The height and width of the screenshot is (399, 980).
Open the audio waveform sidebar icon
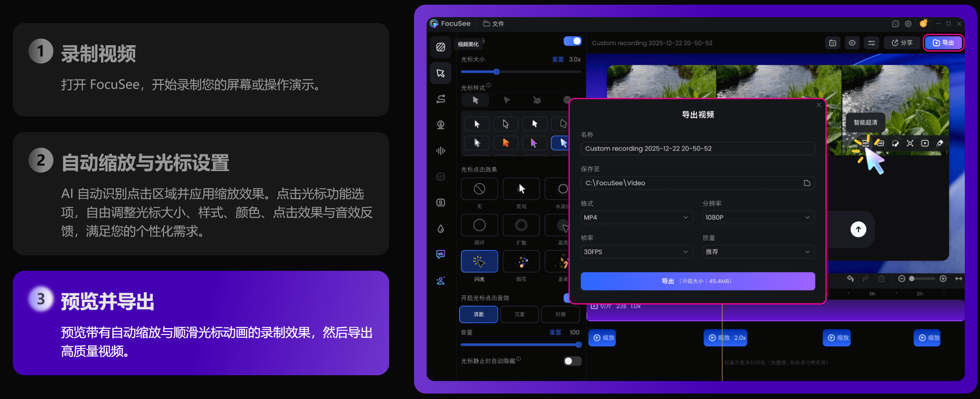(x=441, y=151)
